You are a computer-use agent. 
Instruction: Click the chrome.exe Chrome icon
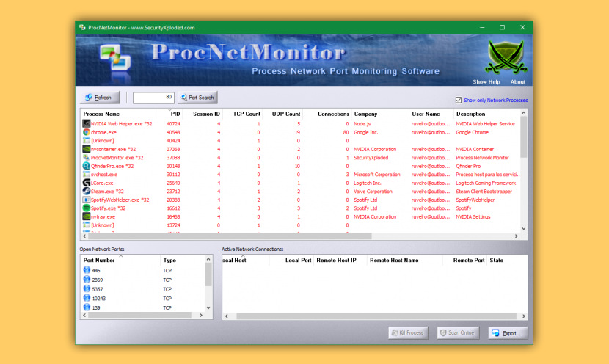[x=87, y=132]
